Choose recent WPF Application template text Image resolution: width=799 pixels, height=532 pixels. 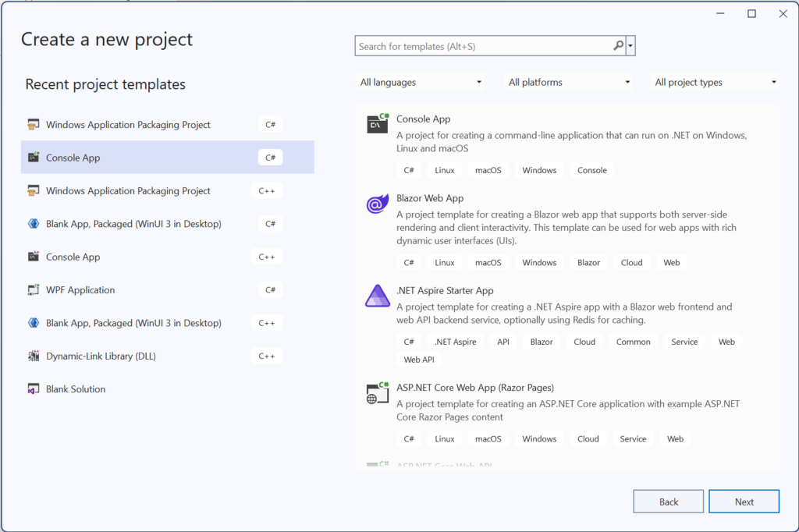pyautogui.click(x=80, y=290)
